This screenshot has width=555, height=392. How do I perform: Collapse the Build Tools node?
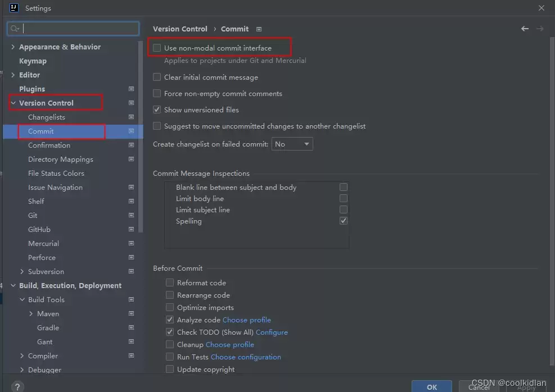[22, 299]
